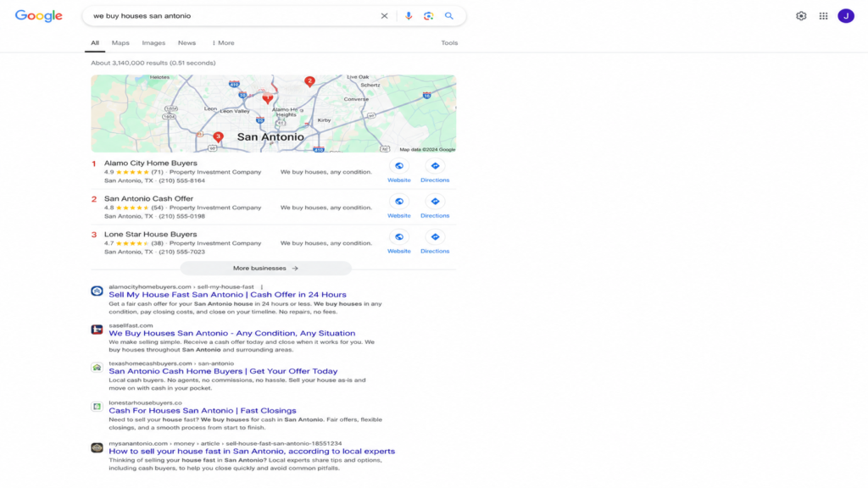
Task: Open the three-dot menu beside alamocityhomebuyers.com
Action: point(262,287)
